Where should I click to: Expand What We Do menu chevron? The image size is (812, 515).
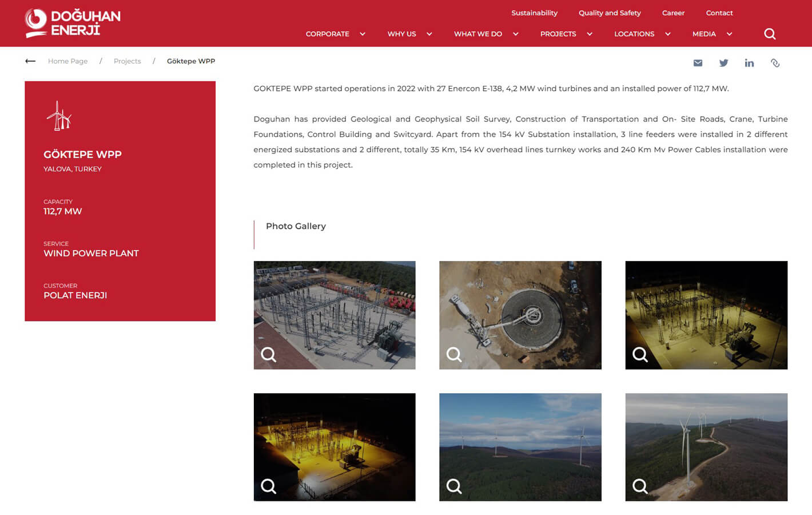516,34
